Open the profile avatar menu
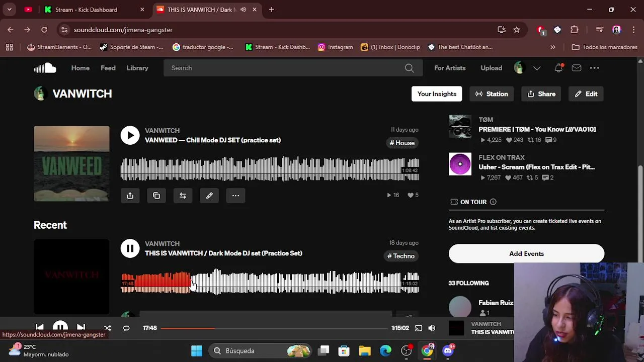Image resolution: width=644 pixels, height=362 pixels. (519, 68)
